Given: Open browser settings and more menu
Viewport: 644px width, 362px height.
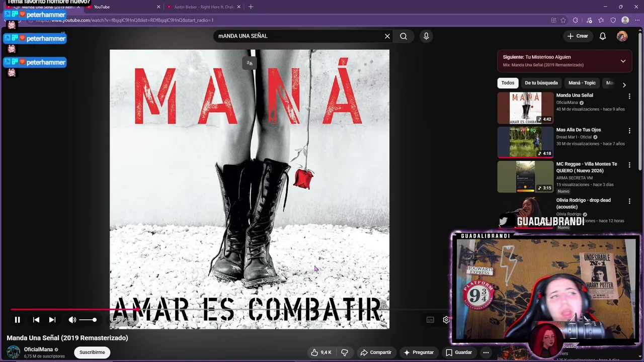Looking at the screenshot, I should [637, 20].
